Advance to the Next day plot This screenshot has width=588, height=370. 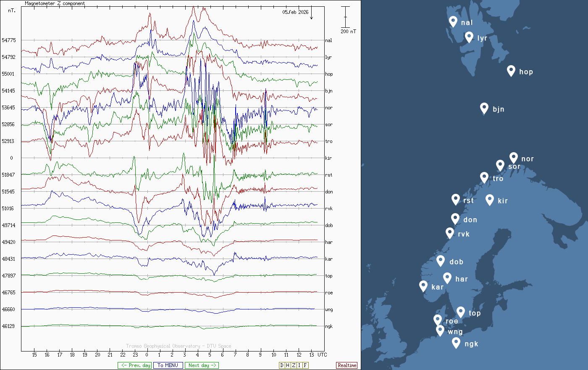202,365
